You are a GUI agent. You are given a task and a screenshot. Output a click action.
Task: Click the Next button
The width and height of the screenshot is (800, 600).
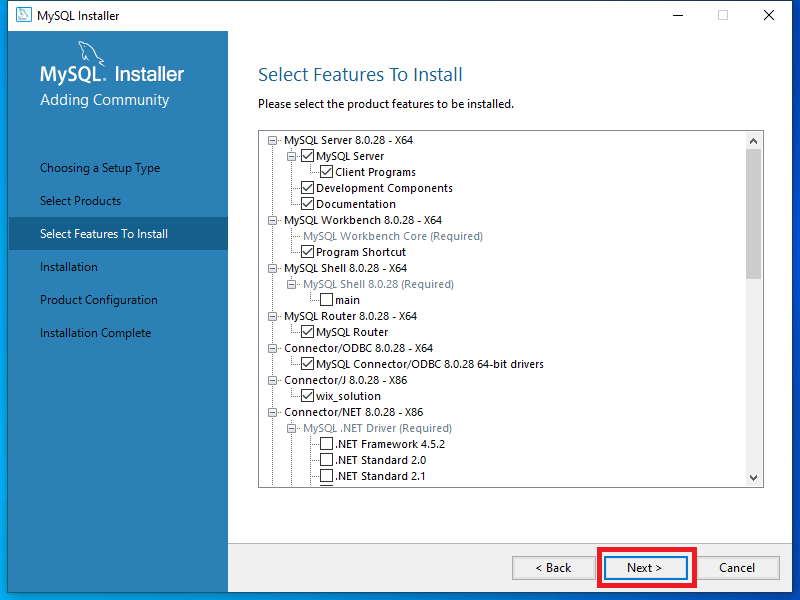click(646, 567)
